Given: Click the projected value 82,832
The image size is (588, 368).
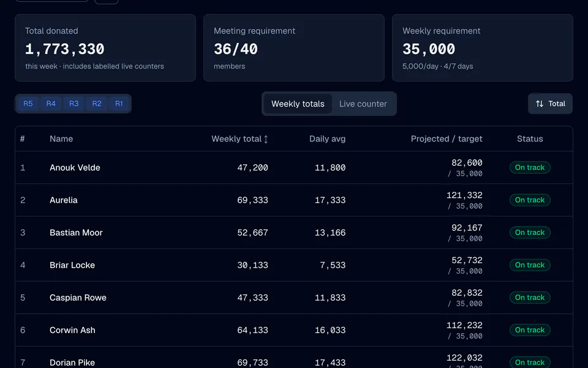Looking at the screenshot, I should pos(467,293).
